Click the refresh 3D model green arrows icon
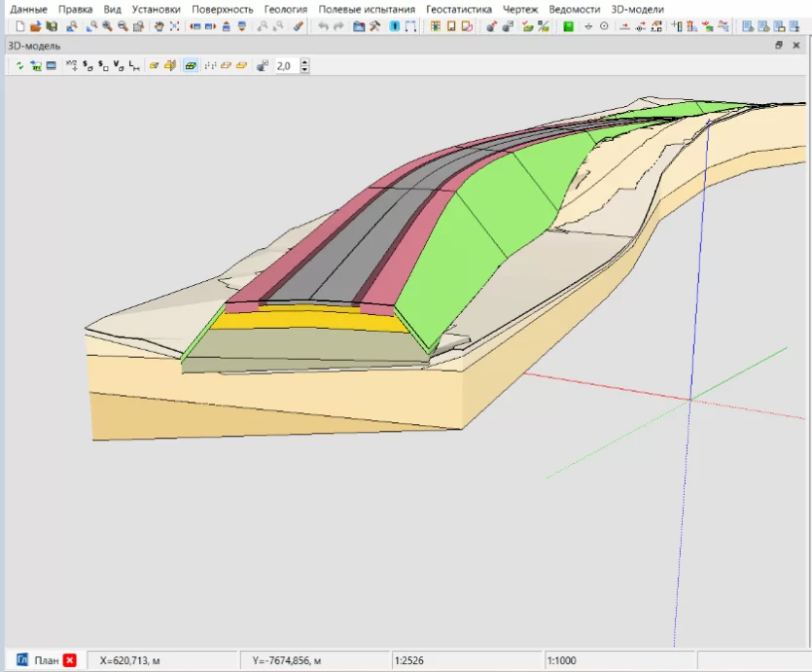Screen dimensions: 812x672 [19, 66]
